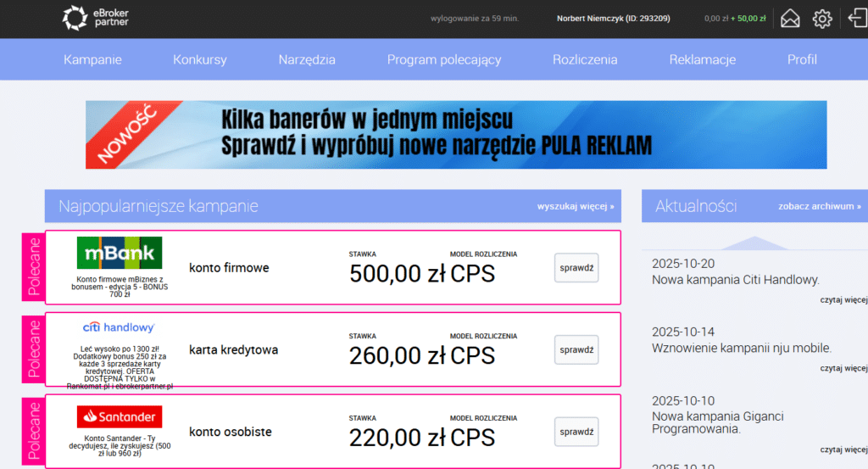Image resolution: width=868 pixels, height=469 pixels.
Task: Click 'konto firmowe' text
Action: [229, 268]
